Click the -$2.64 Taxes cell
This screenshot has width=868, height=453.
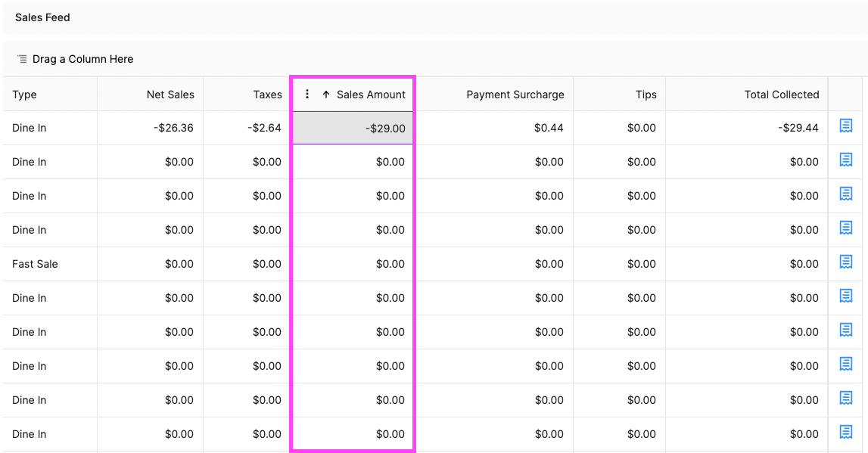[x=264, y=128]
